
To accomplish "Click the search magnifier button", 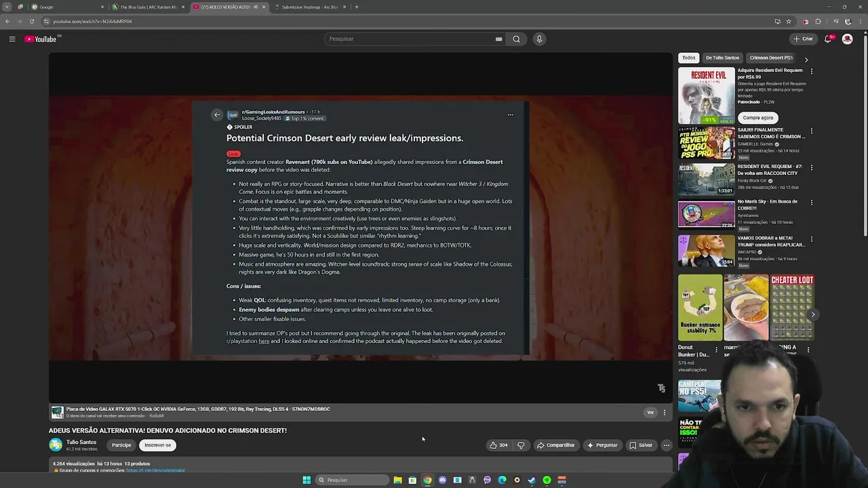I will pyautogui.click(x=517, y=39).
